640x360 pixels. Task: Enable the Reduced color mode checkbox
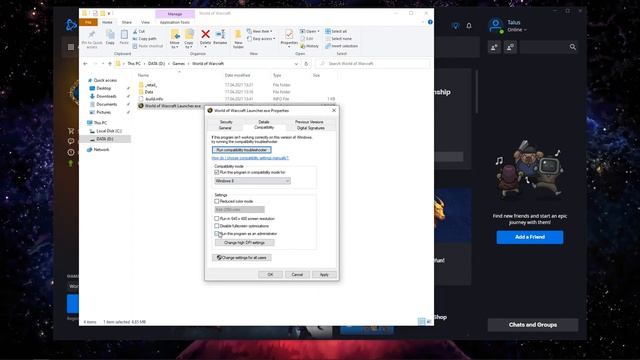tap(217, 201)
